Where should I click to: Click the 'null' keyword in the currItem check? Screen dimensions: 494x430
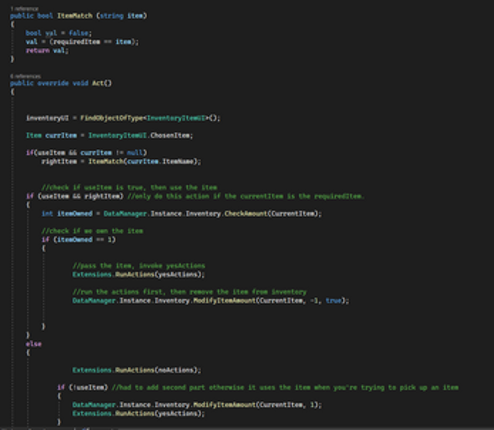point(135,153)
